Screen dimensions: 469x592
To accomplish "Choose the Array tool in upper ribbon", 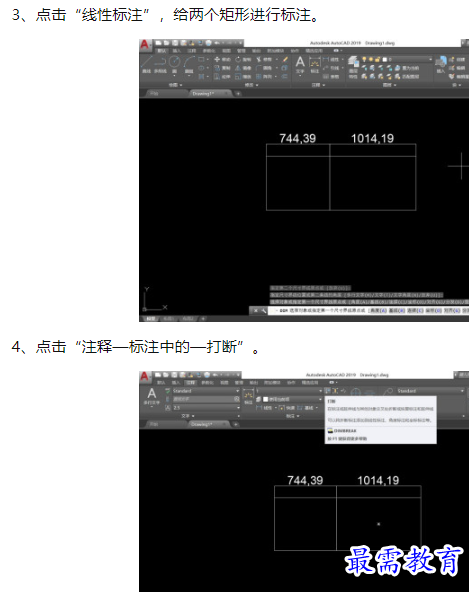I will pyautogui.click(x=264, y=77).
